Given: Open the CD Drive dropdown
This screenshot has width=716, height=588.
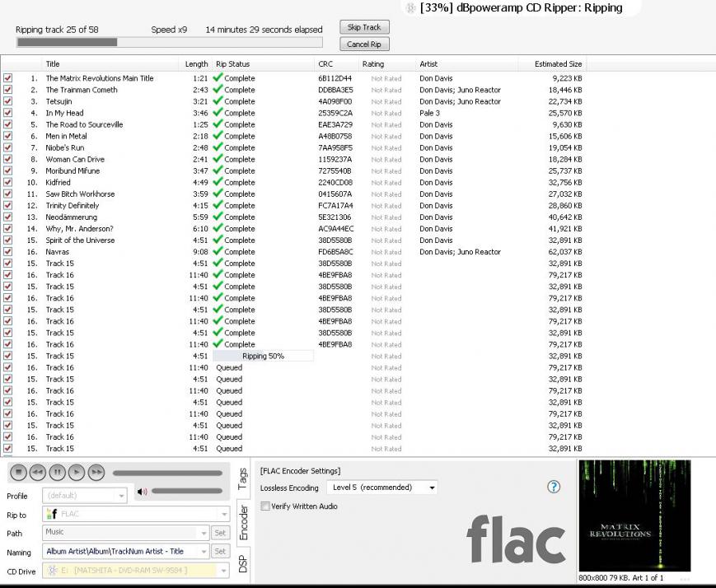Looking at the screenshot, I should [x=224, y=571].
